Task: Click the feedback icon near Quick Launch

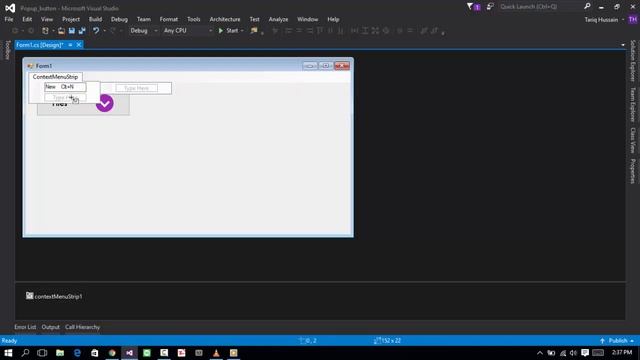Action: (490, 7)
